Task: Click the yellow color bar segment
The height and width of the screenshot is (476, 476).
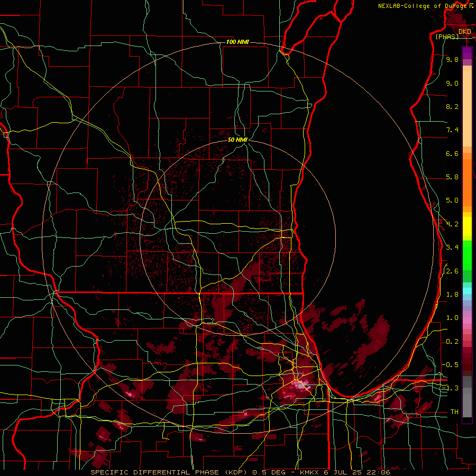Action: 467,226
